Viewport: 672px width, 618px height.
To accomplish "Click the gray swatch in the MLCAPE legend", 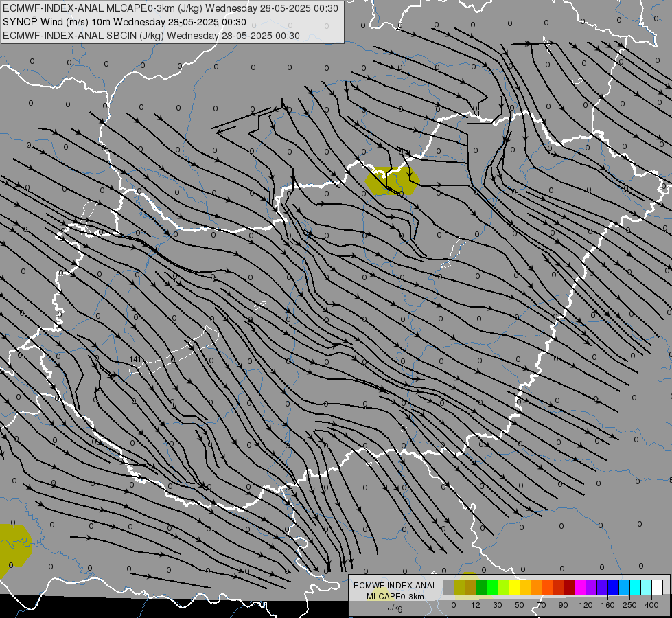I will coord(449,587).
